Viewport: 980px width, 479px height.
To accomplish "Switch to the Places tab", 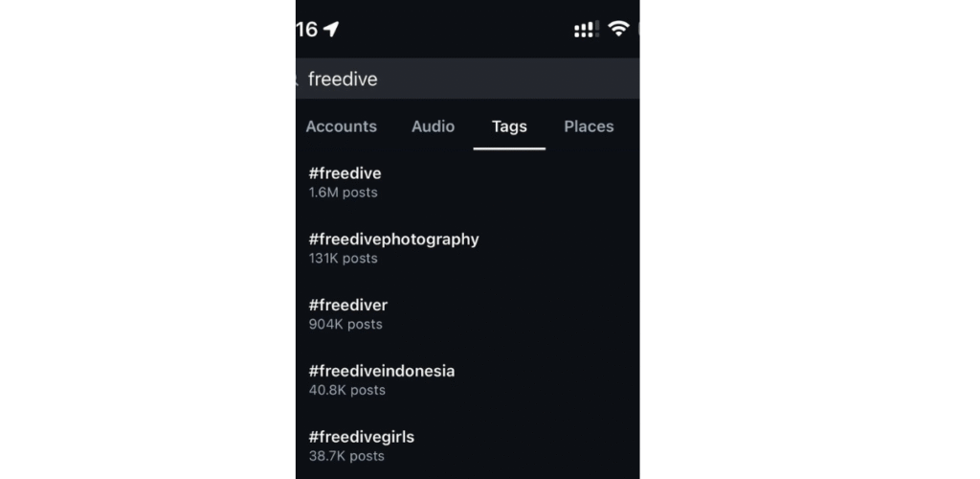I will pos(589,126).
